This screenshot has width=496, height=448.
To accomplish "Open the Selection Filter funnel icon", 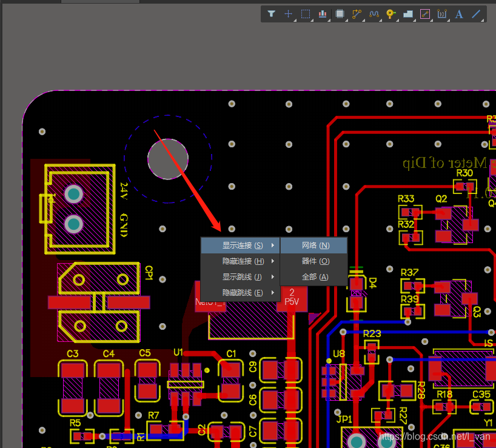I will tap(271, 13).
